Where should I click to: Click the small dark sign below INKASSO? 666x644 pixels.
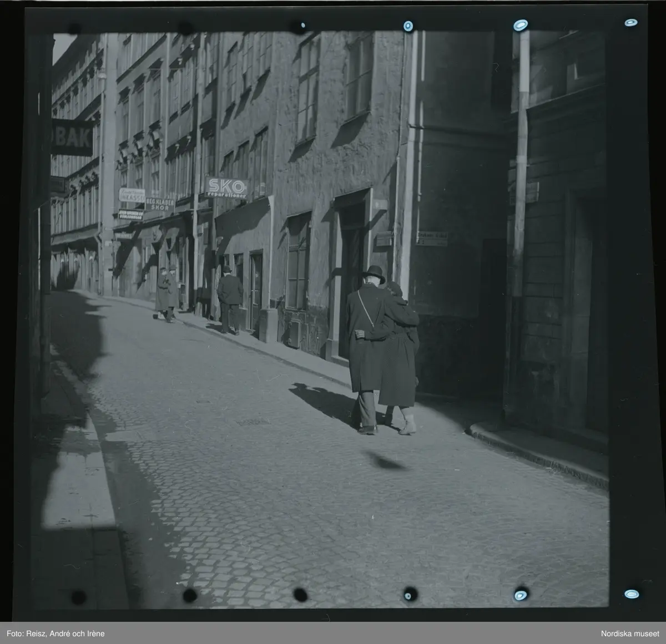pyautogui.click(x=131, y=214)
